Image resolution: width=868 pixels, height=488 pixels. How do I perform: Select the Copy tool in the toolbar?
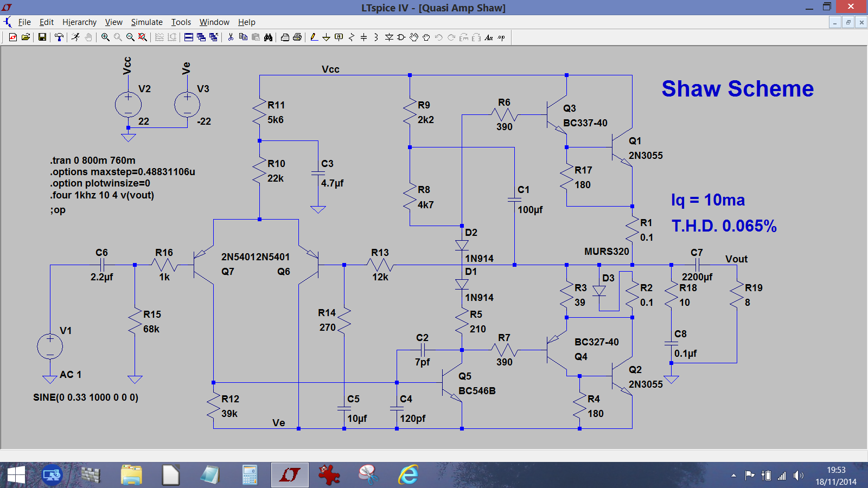243,37
